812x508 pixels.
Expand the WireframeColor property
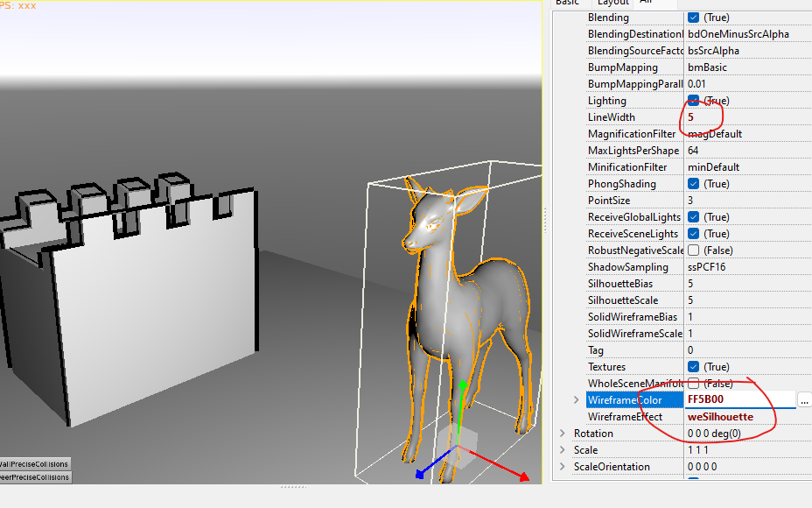pyautogui.click(x=575, y=400)
